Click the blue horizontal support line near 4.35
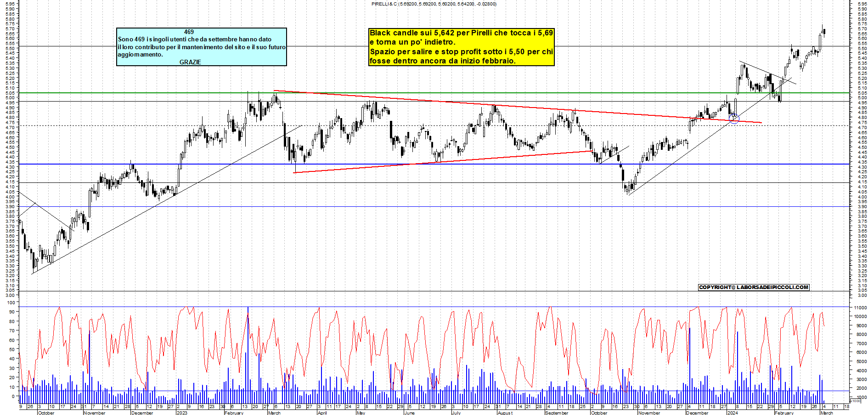 (x=434, y=164)
